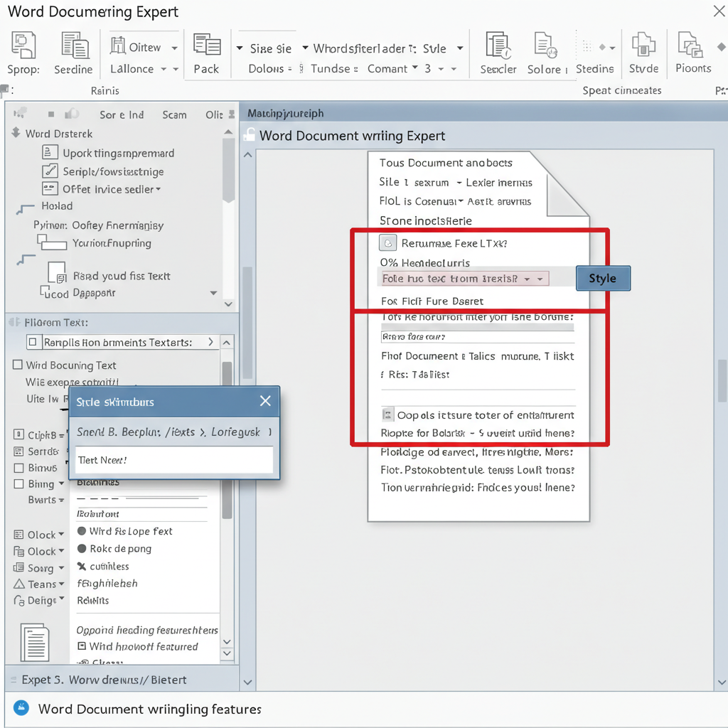The image size is (728, 728).
Task: Open the Serdine document icon
Action: coord(75,45)
